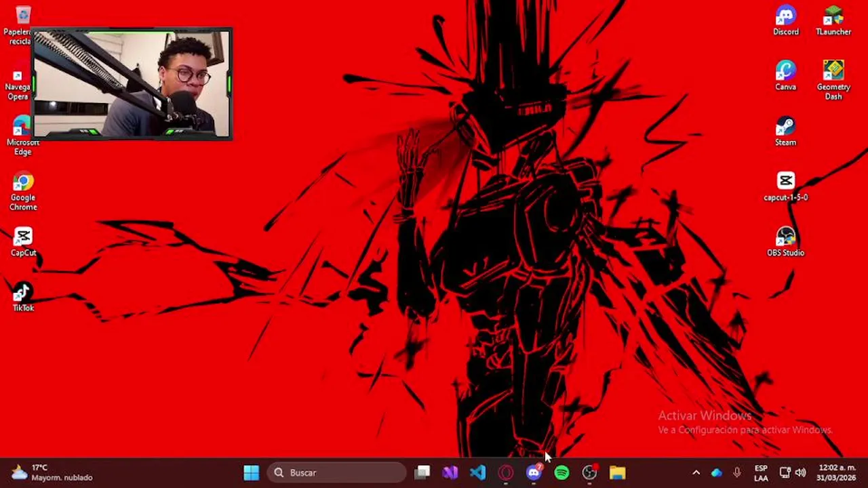Open the TLauncher desktop shortcut

pyautogui.click(x=833, y=20)
